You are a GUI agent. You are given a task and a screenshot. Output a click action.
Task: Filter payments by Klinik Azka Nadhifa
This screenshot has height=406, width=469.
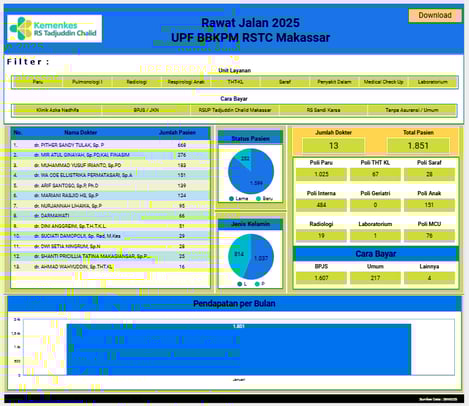pyautogui.click(x=58, y=110)
